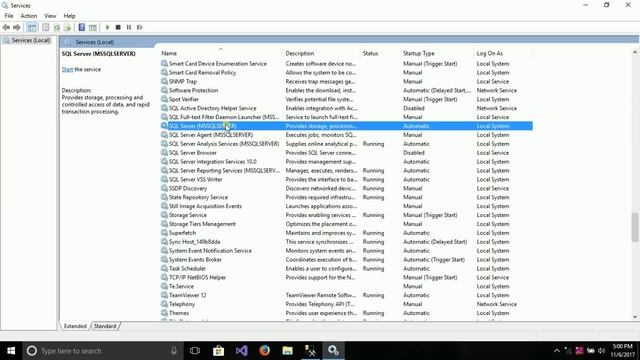The height and width of the screenshot is (360, 640).
Task: Open Task View on the taskbar
Action: [x=195, y=351]
